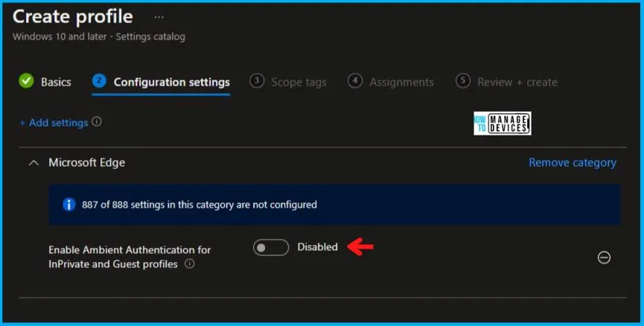The width and height of the screenshot is (644, 326).
Task: Go to the Basics step
Action: pyautogui.click(x=45, y=82)
